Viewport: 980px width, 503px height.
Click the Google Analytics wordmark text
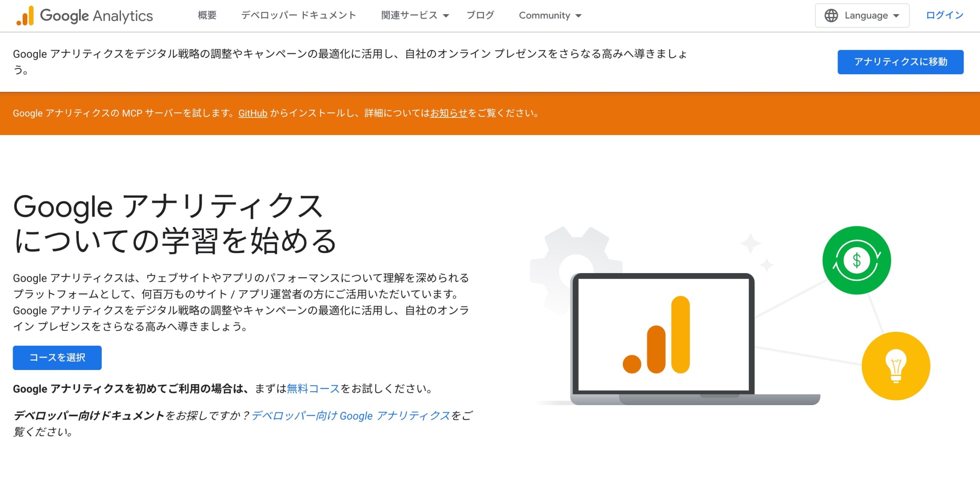point(96,16)
